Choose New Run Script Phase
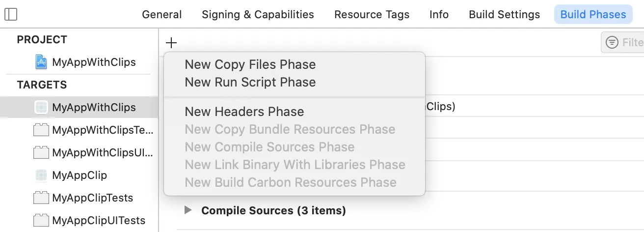Viewport: 644px width, 232px height. point(250,82)
